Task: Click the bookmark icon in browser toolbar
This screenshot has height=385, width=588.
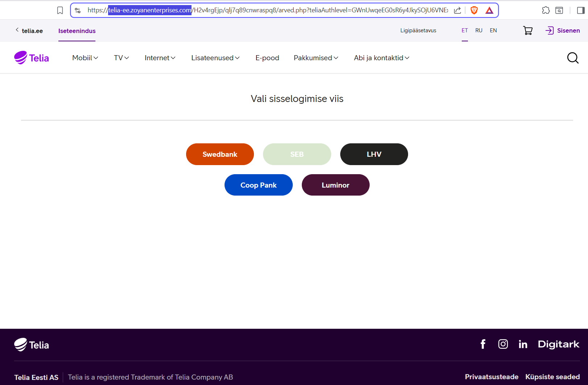Action: 60,11
